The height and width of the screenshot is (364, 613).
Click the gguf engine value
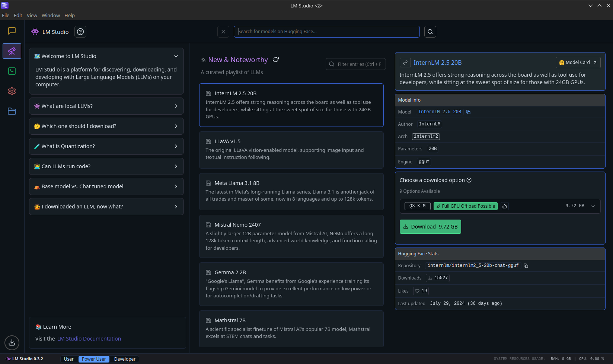click(x=424, y=162)
